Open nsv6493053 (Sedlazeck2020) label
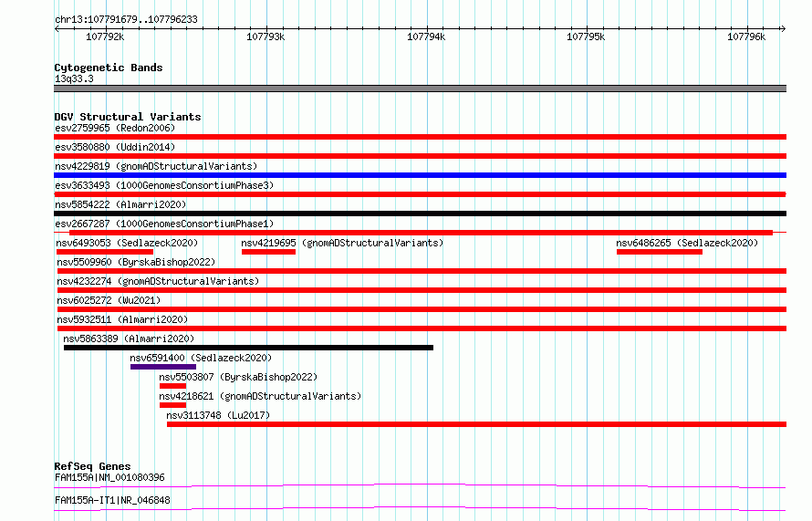This screenshot has width=812, height=521. [x=127, y=243]
